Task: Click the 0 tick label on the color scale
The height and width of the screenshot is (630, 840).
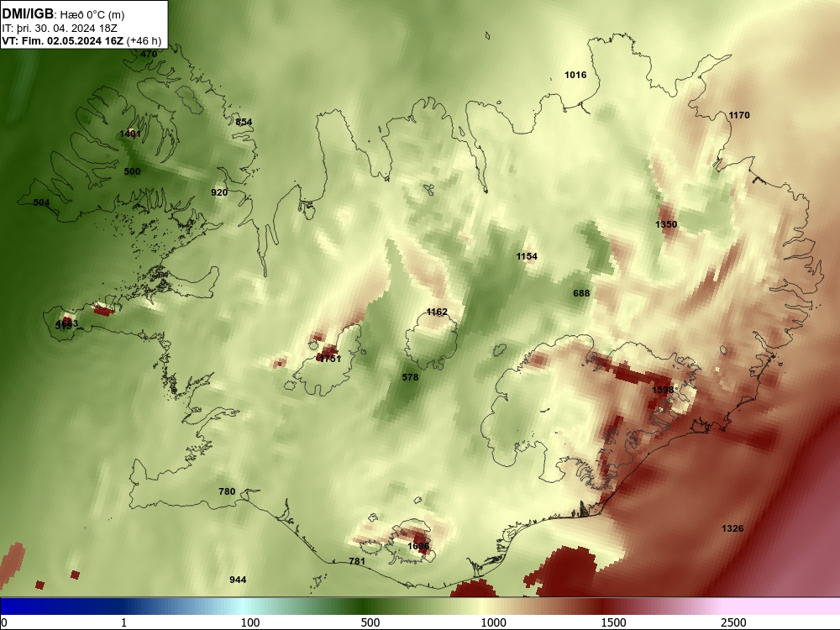Action: click(x=4, y=622)
